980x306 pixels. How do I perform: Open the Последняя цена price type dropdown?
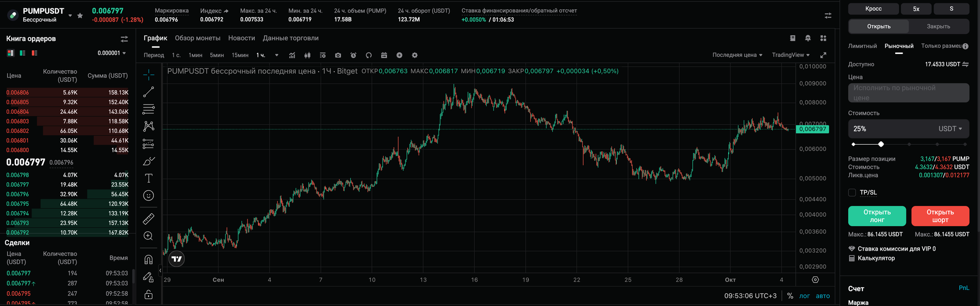click(737, 55)
